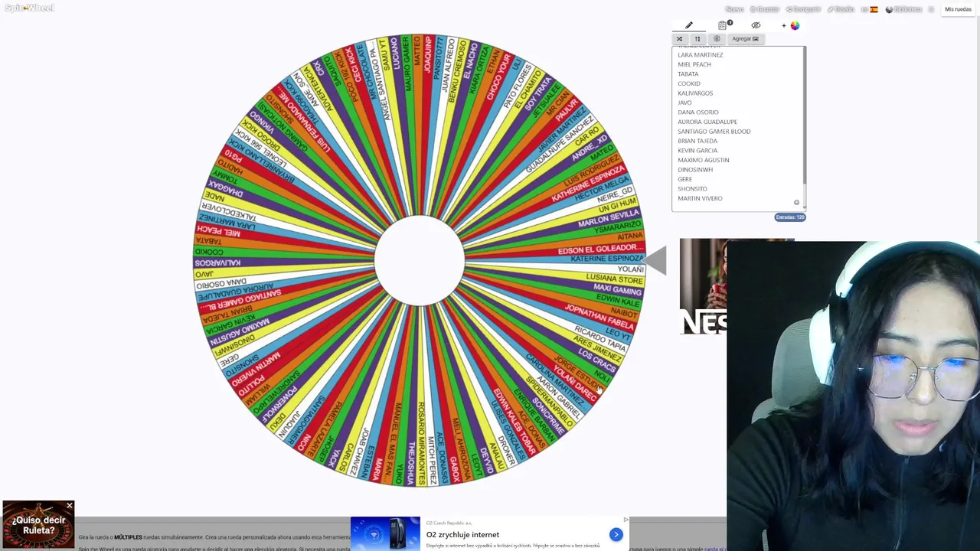The width and height of the screenshot is (980, 551).
Task: Shuffle the entries list
Action: (679, 39)
